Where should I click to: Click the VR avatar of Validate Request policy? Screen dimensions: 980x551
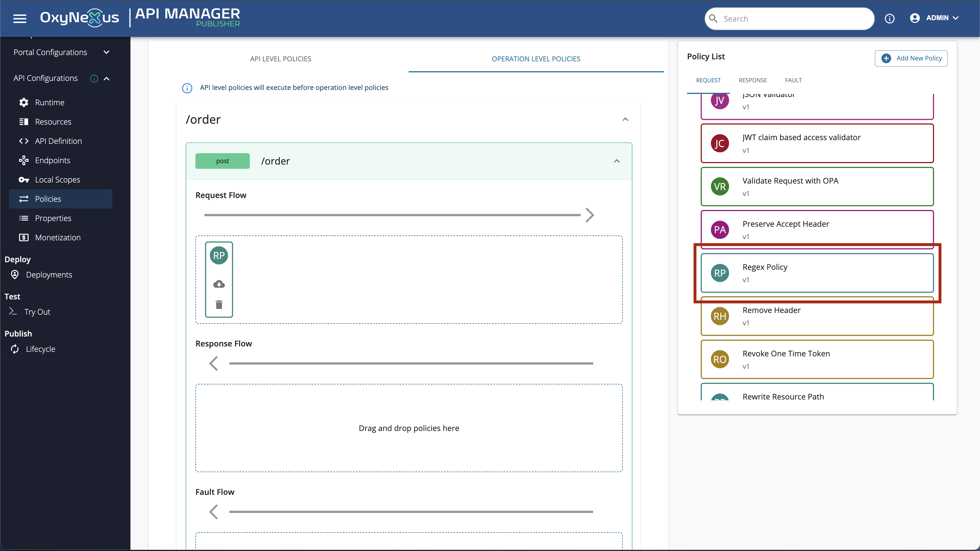[720, 186]
